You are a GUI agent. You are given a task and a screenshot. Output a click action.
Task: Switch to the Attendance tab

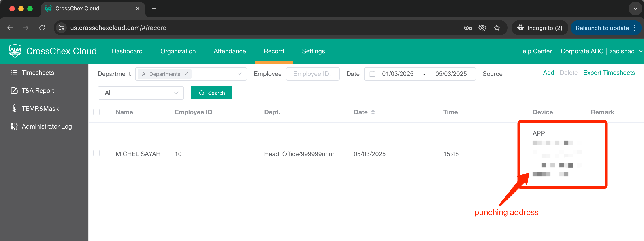(230, 51)
